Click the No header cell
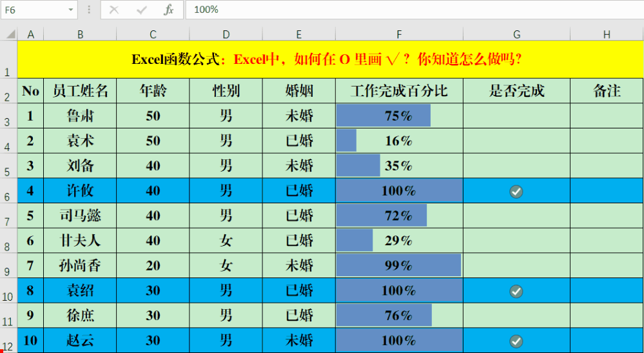 click(x=30, y=91)
